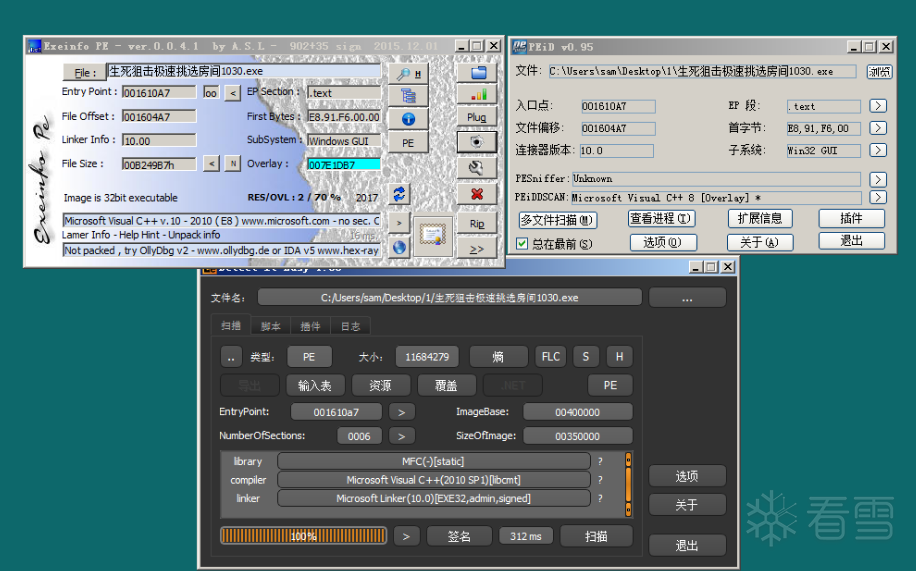Switch to 扫描 tab in Detect It Easy
916x571 pixels.
coord(231,326)
